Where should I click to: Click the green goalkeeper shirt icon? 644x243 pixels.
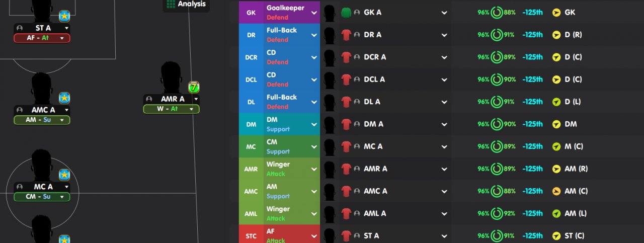(346, 12)
